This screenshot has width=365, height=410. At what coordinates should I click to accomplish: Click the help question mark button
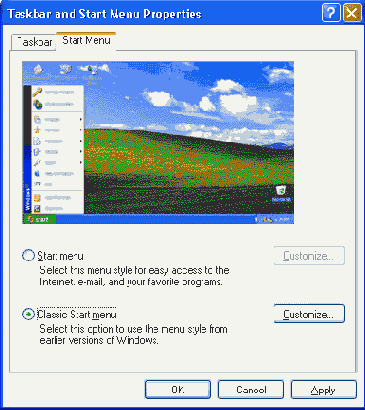pos(331,13)
